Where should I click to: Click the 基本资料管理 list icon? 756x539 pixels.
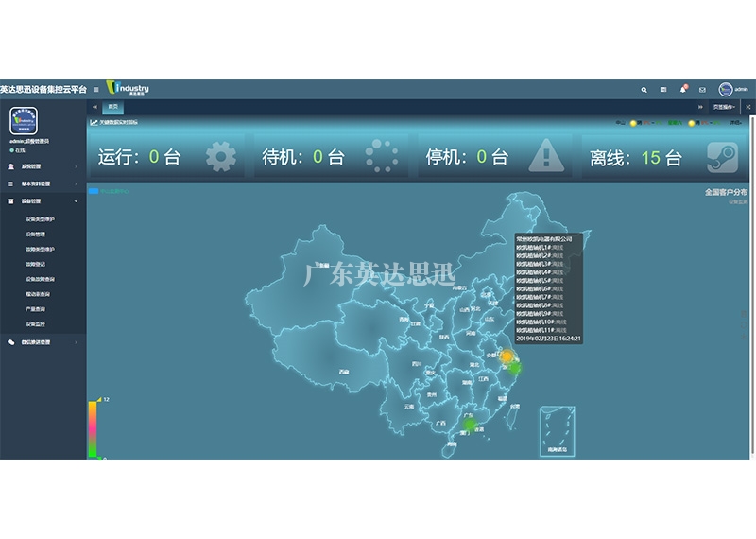tap(10, 183)
